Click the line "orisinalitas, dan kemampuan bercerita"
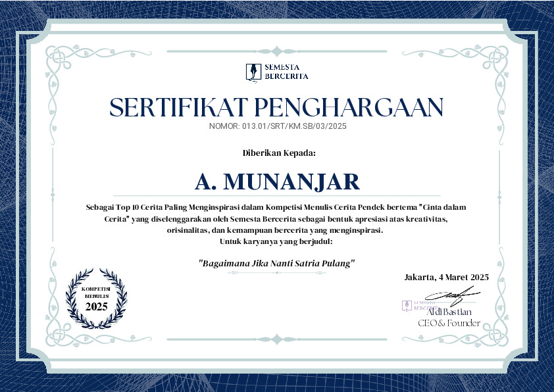Image resolution: width=554 pixels, height=392 pixels. [275, 231]
